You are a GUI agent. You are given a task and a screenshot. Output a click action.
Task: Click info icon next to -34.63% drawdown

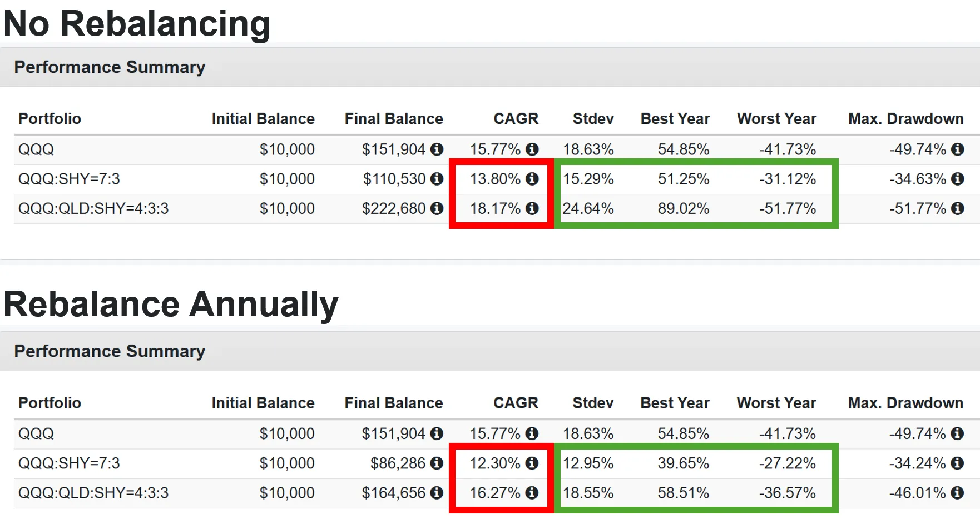(957, 178)
